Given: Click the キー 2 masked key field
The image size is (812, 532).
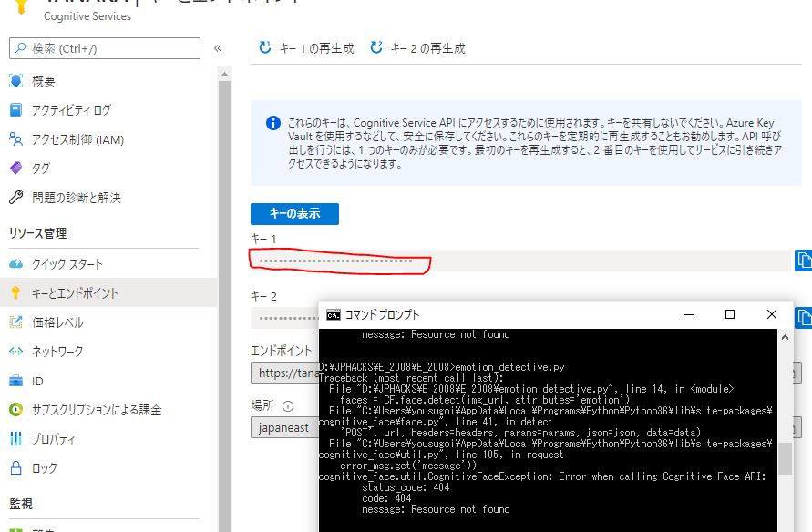Looking at the screenshot, I should (x=285, y=318).
